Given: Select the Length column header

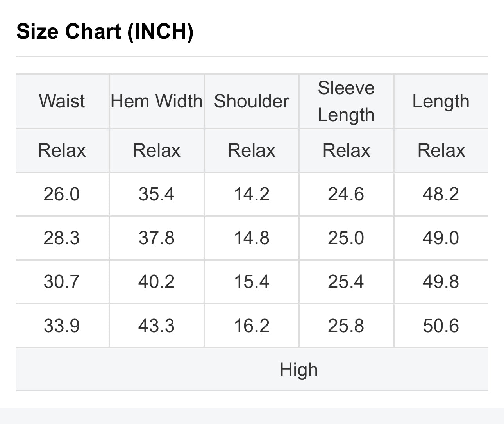Looking at the screenshot, I should pyautogui.click(x=441, y=101).
